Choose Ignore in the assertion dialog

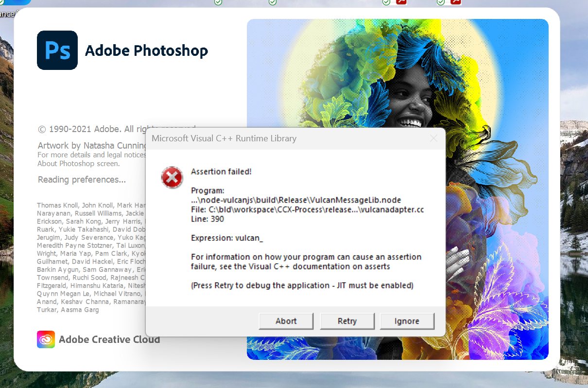pos(407,321)
